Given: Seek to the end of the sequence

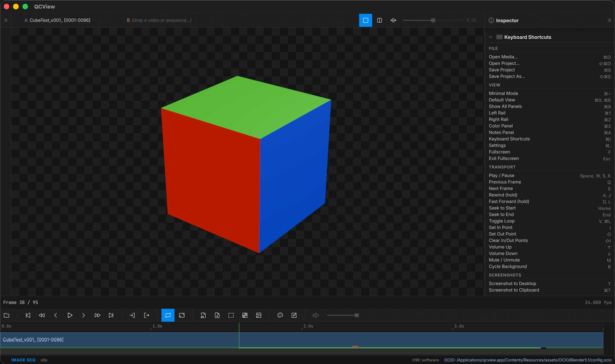Looking at the screenshot, I should click(111, 315).
